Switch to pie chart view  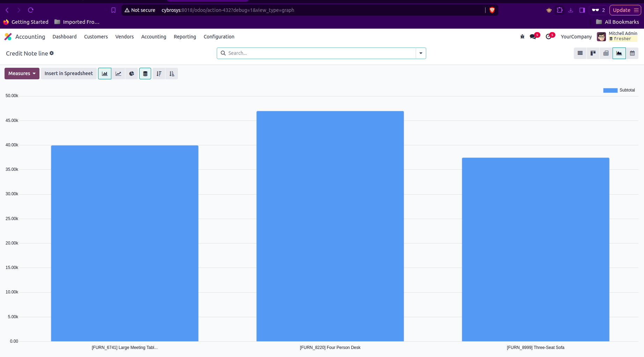click(132, 74)
